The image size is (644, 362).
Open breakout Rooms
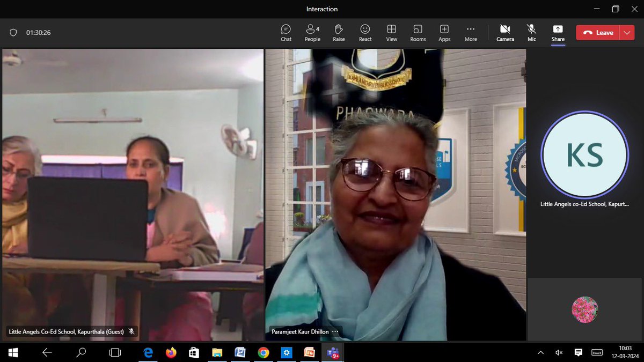[x=418, y=32]
